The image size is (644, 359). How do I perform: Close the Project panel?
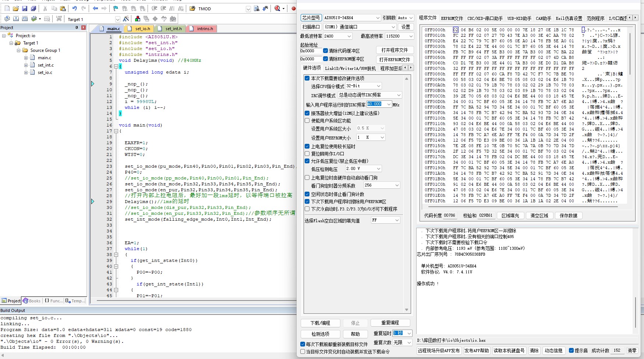84,28
